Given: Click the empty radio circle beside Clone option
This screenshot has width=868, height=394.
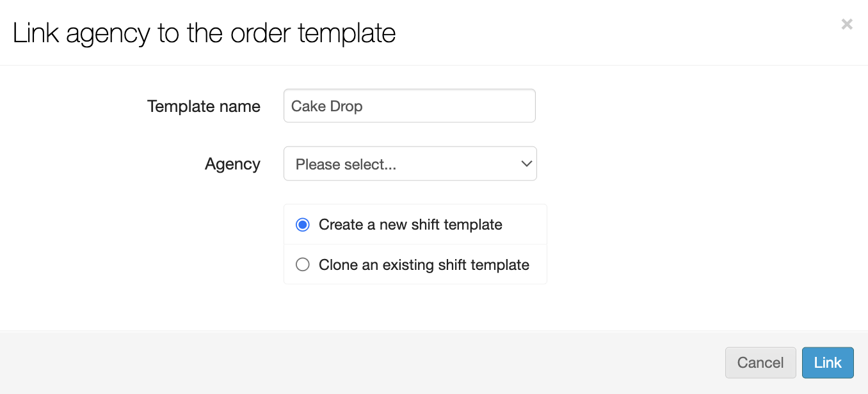Looking at the screenshot, I should [x=303, y=265].
